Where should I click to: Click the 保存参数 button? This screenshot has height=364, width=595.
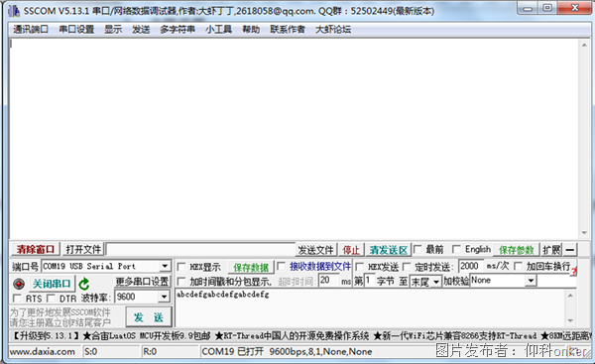(516, 250)
